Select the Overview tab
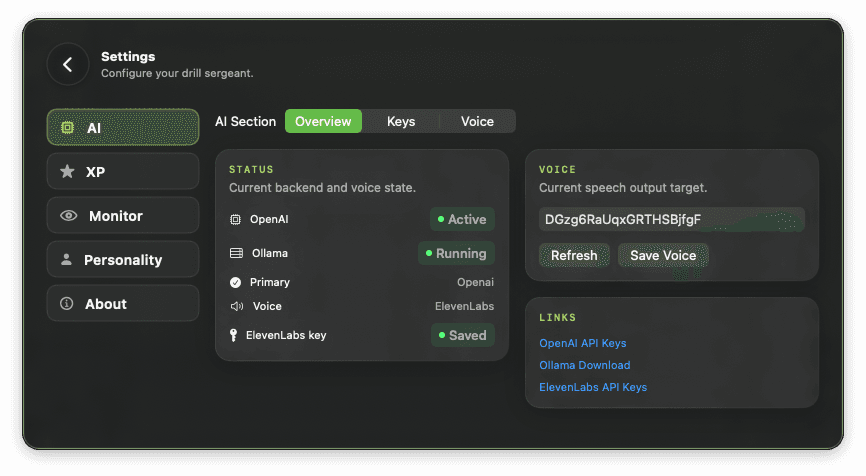 coord(323,121)
